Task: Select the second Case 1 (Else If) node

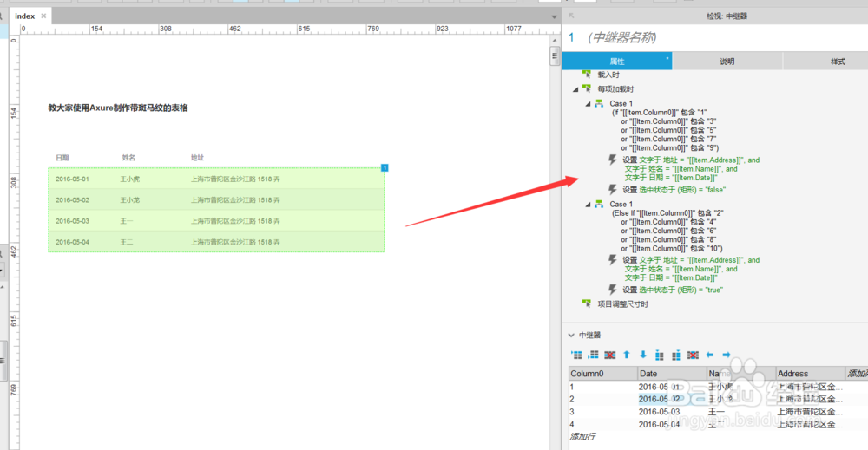Action: pos(621,204)
